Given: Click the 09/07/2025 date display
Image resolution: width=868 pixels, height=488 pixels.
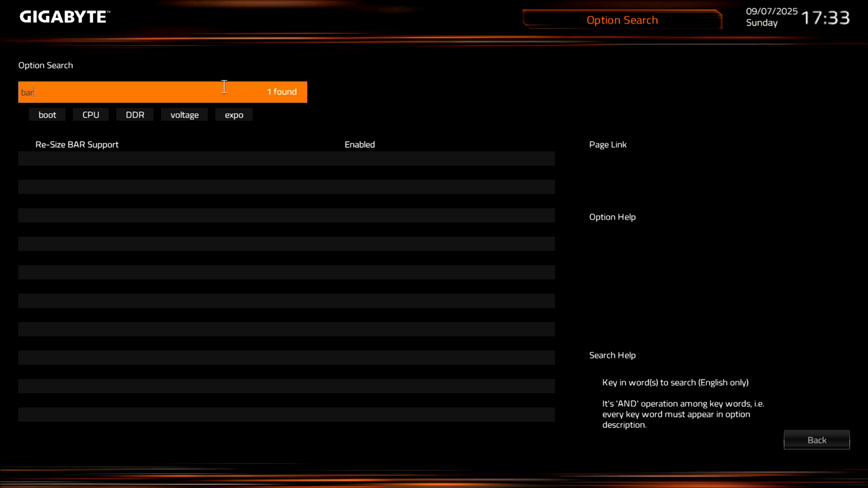Looking at the screenshot, I should (771, 11).
